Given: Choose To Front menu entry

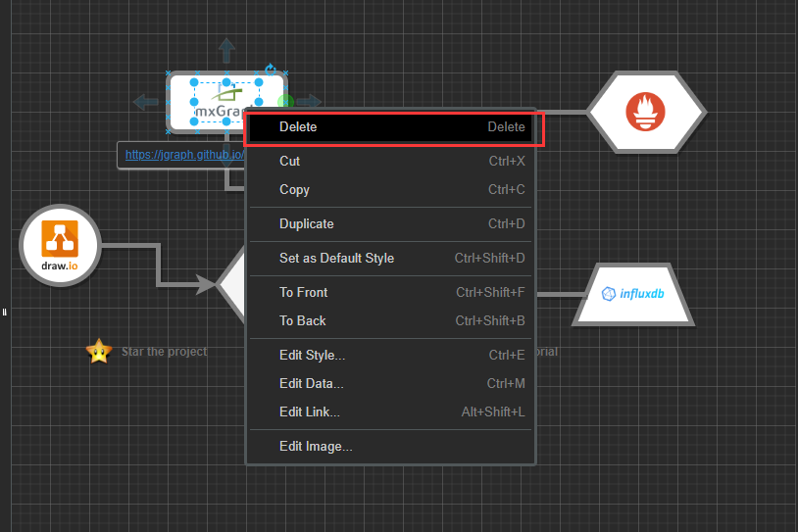Looking at the screenshot, I should click(391, 292).
